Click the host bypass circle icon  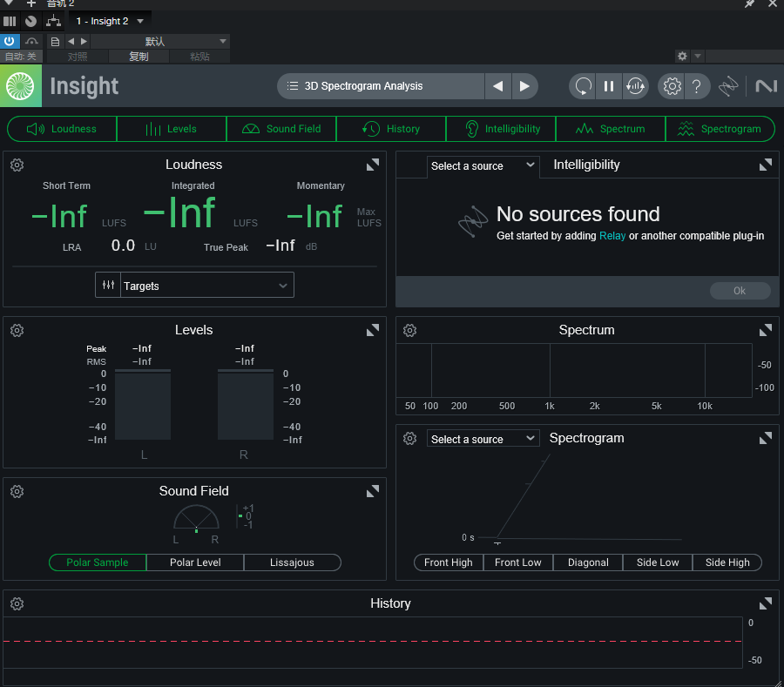pos(31,21)
